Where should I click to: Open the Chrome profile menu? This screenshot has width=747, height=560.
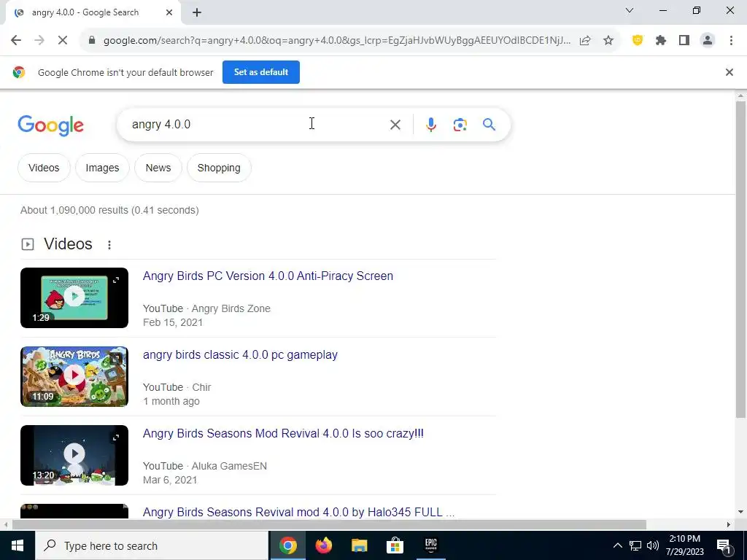pos(708,41)
